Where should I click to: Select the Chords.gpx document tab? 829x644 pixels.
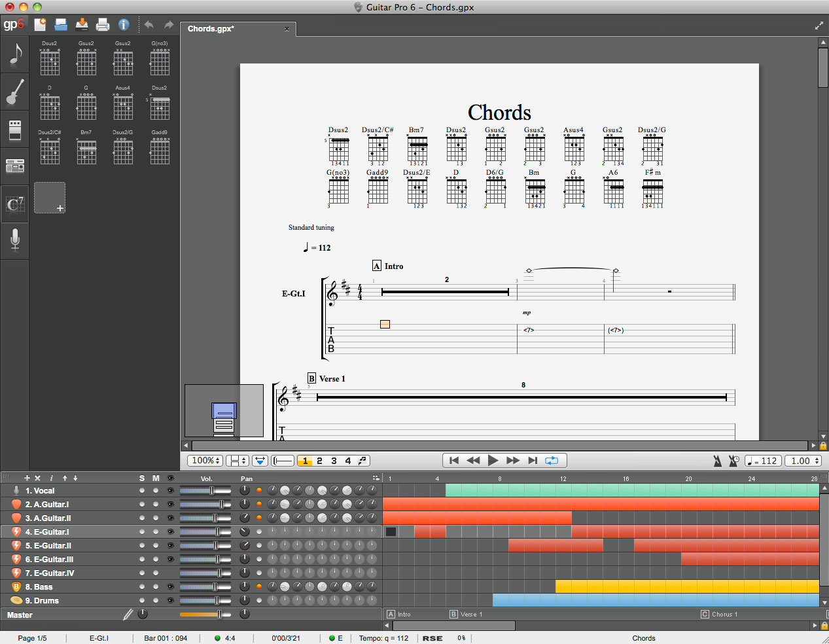click(x=211, y=29)
